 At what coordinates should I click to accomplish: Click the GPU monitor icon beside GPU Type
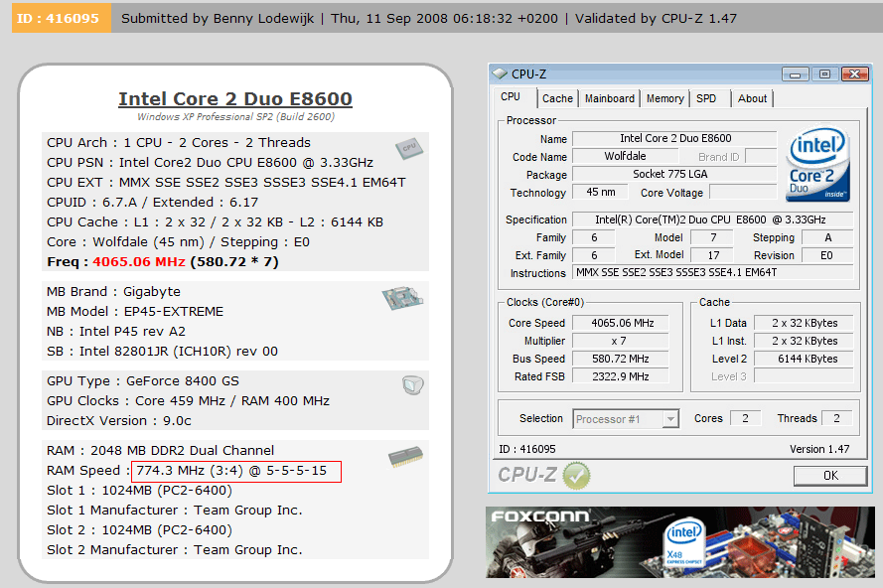pyautogui.click(x=413, y=385)
